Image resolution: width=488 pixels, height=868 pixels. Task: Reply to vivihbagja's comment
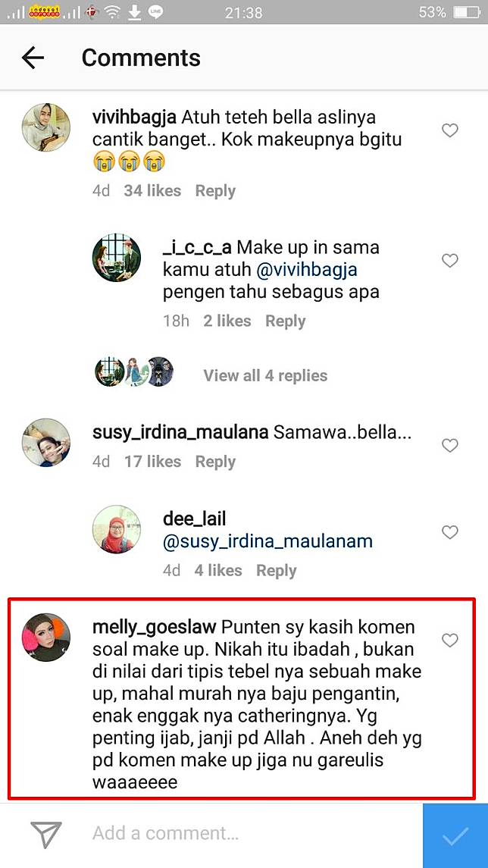(215, 191)
